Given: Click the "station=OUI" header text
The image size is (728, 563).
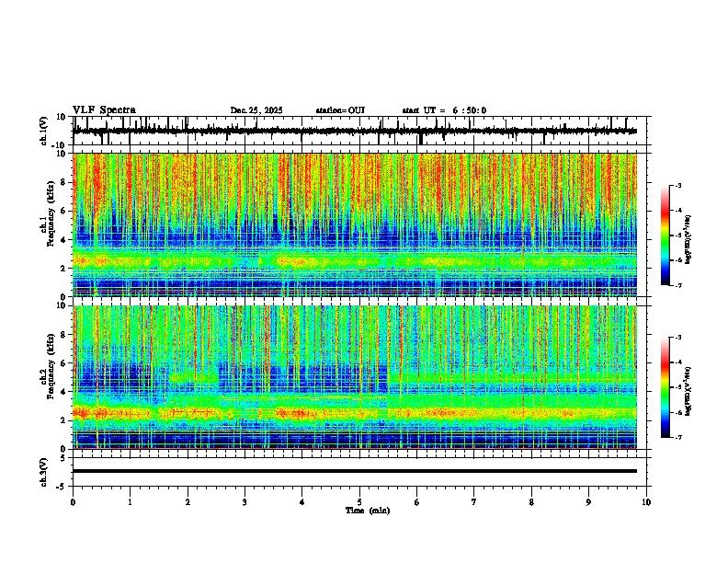Looking at the screenshot, I should point(340,110).
